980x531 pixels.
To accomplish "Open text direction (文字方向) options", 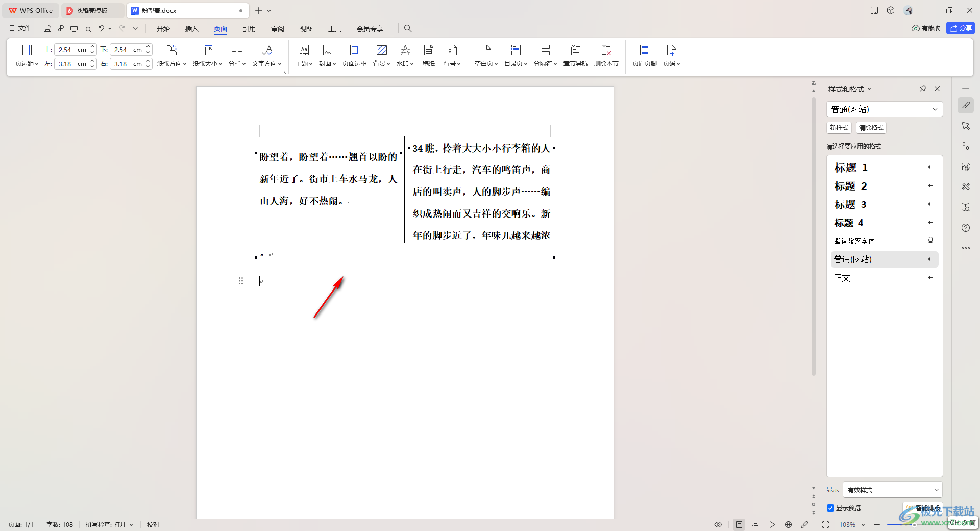I will point(266,56).
